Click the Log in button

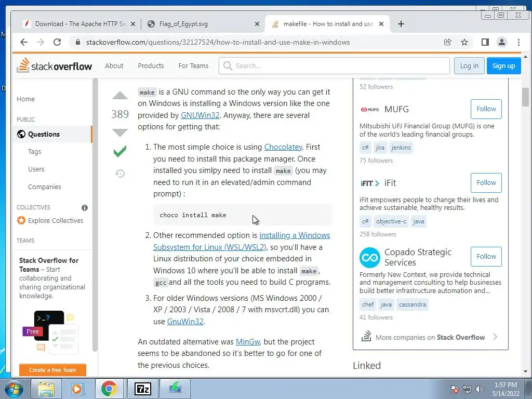click(x=469, y=66)
